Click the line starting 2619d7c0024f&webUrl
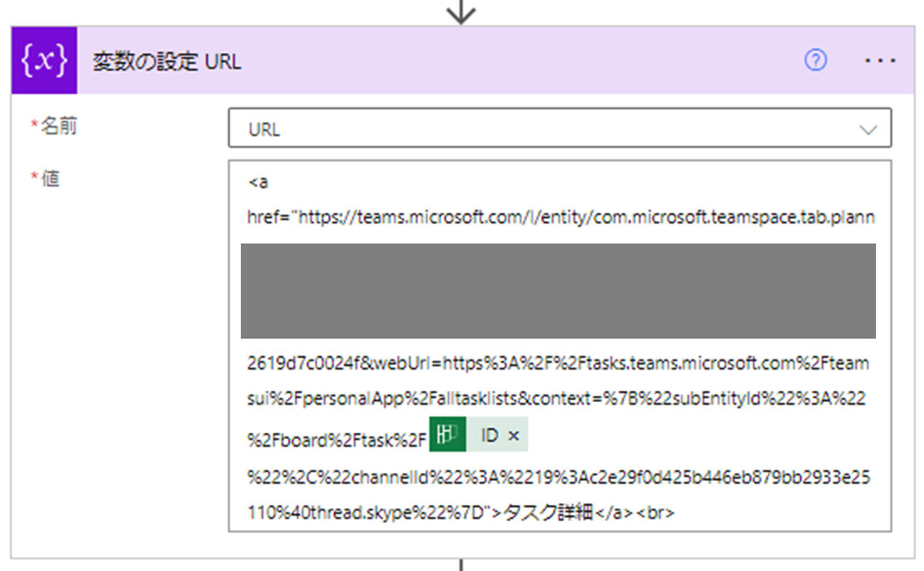Viewport: 924px width, 571px height. (558, 363)
